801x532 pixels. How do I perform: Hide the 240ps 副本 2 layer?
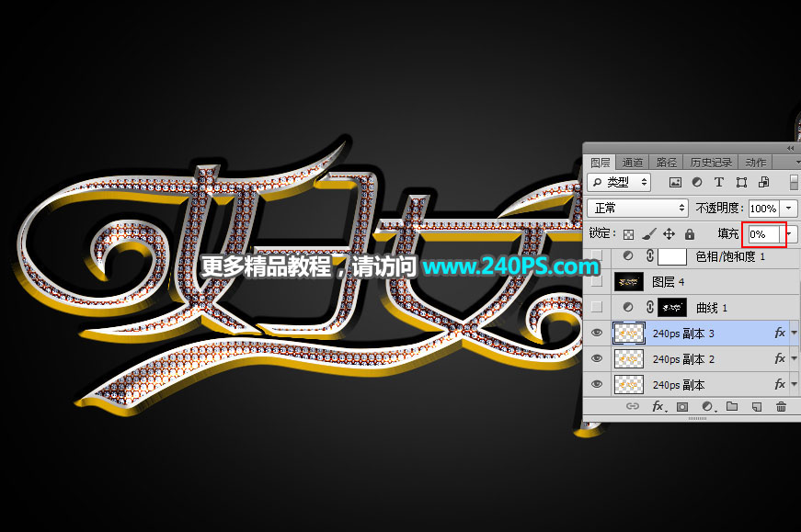point(597,358)
